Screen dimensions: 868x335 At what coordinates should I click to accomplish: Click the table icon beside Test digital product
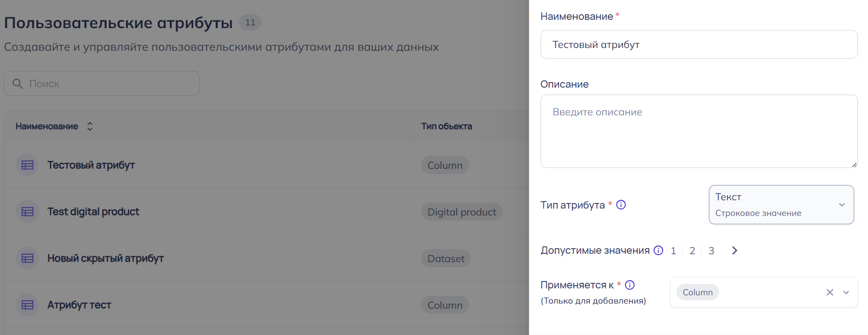[x=28, y=212]
